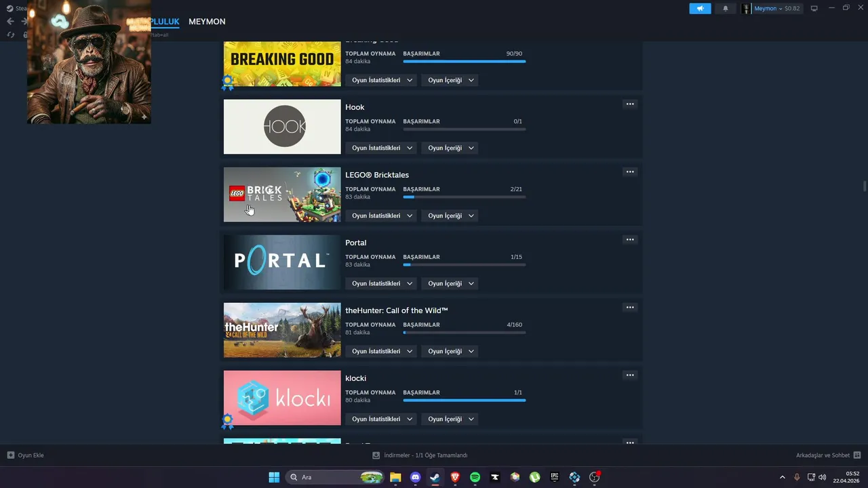
Task: Open the Steam announcements megaphone button
Action: tap(700, 9)
